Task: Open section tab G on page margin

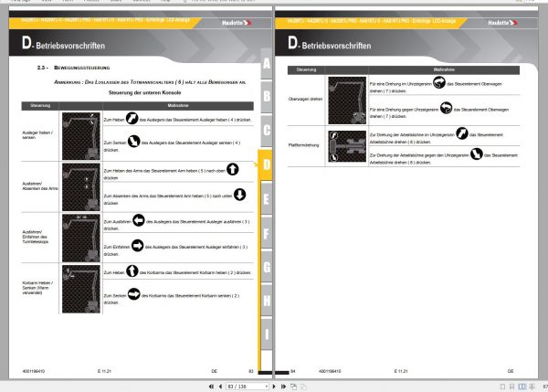Action: (x=267, y=267)
